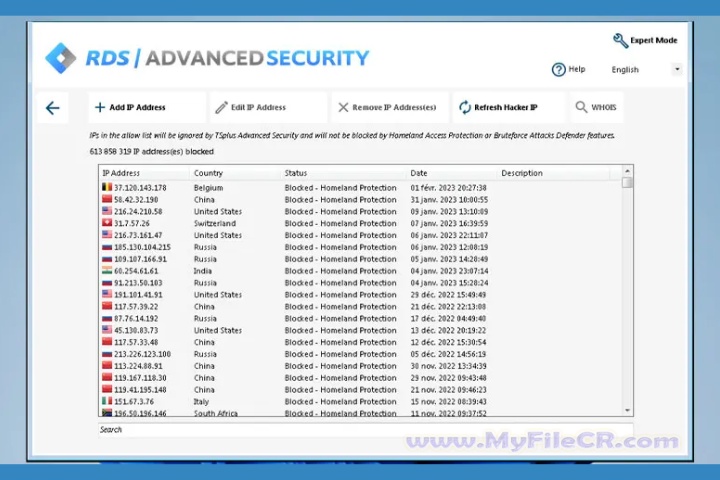720x480 pixels.
Task: Click Russia flag for 91.213.50.103
Action: click(x=107, y=282)
